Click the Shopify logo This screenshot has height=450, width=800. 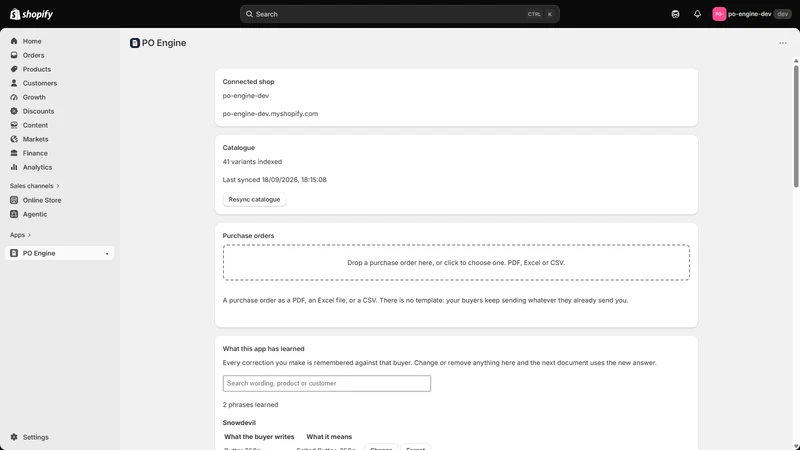click(x=31, y=14)
